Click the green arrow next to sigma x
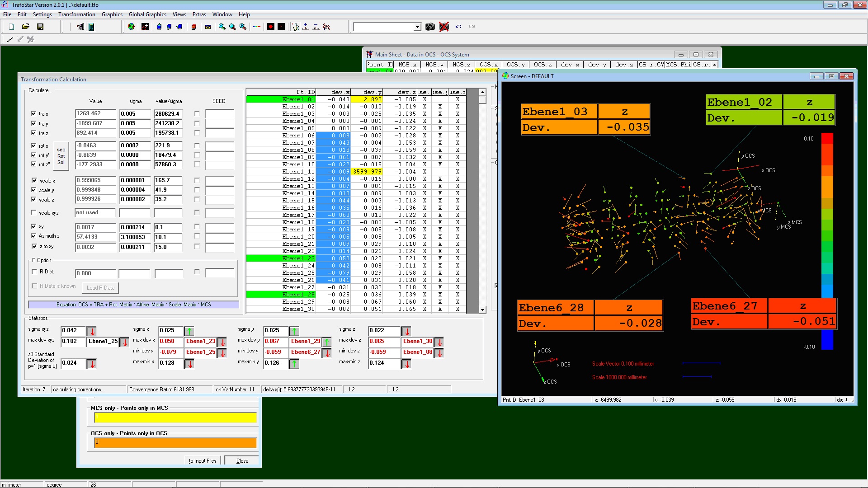This screenshot has width=868, height=488. [189, 331]
